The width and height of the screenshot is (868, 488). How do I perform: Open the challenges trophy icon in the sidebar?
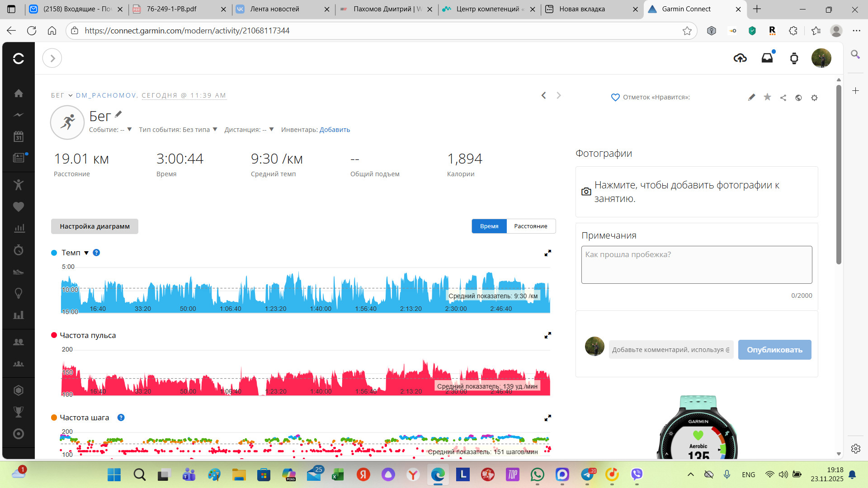tap(19, 412)
